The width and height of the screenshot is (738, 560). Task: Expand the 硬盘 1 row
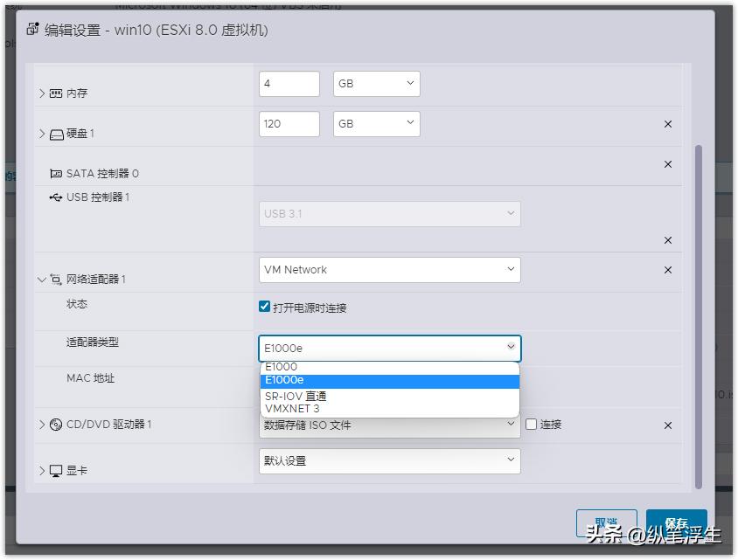(x=42, y=134)
